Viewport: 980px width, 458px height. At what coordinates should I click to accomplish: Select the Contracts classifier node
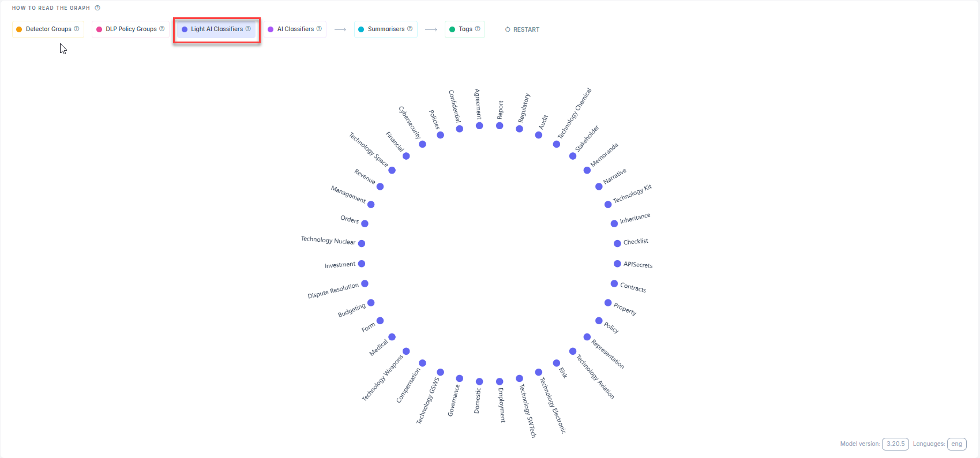coord(614,284)
